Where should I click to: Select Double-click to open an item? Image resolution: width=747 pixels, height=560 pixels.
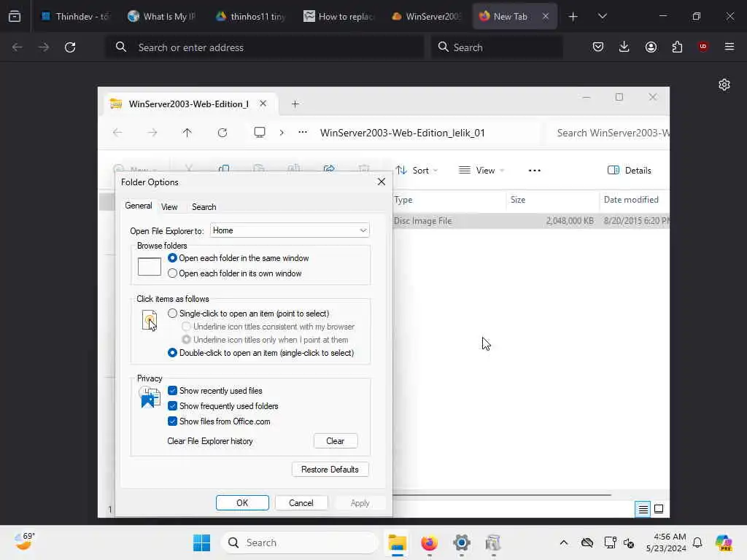(260, 353)
